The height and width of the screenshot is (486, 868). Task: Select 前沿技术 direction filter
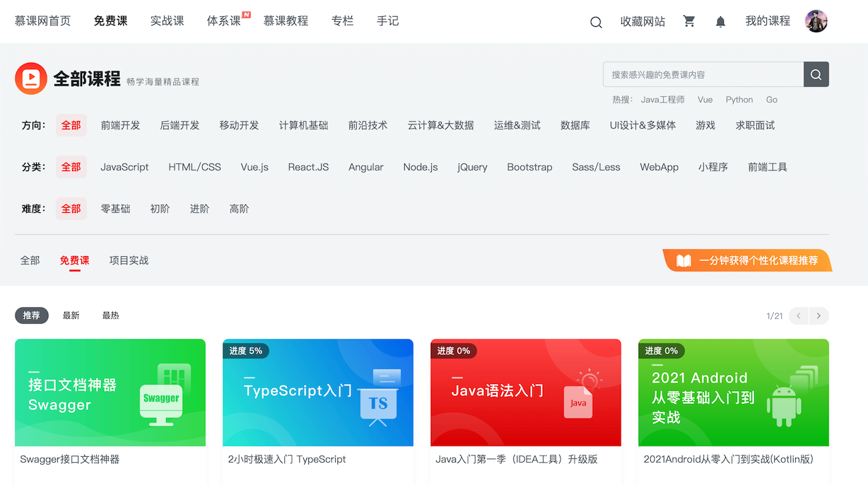pyautogui.click(x=368, y=125)
